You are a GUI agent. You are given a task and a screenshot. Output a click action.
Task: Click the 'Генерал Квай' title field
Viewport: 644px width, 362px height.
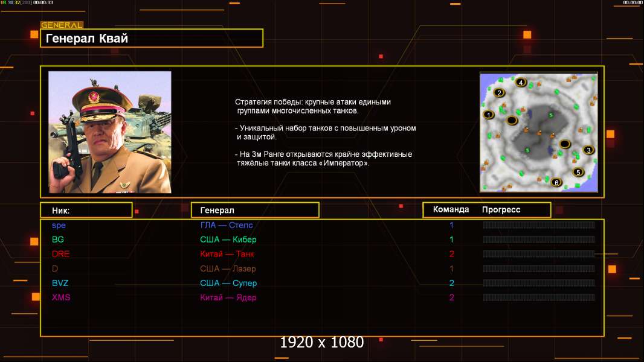coord(152,39)
